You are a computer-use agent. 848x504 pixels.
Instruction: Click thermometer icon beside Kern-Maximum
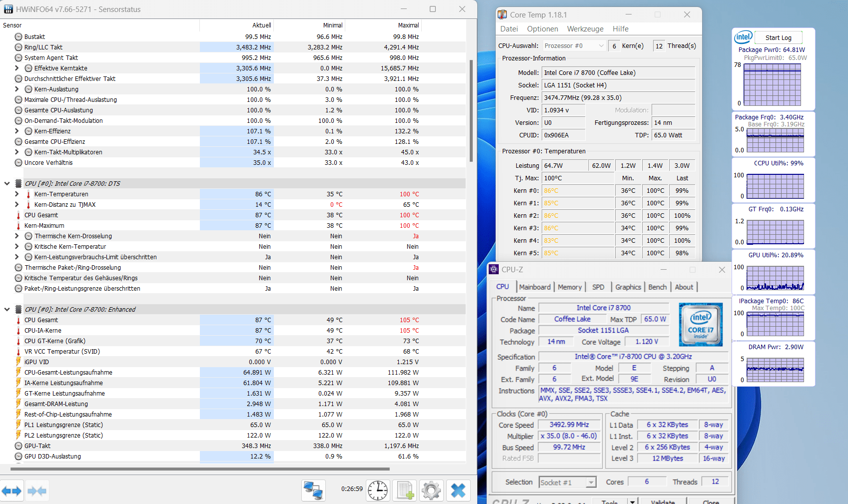click(x=18, y=226)
